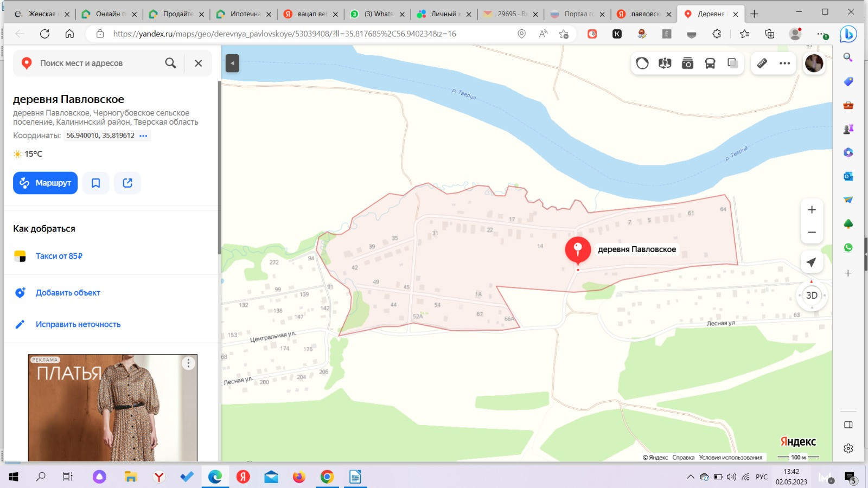Viewport: 868px width, 488px height.
Task: Zoom out the map with minus
Action: point(812,232)
